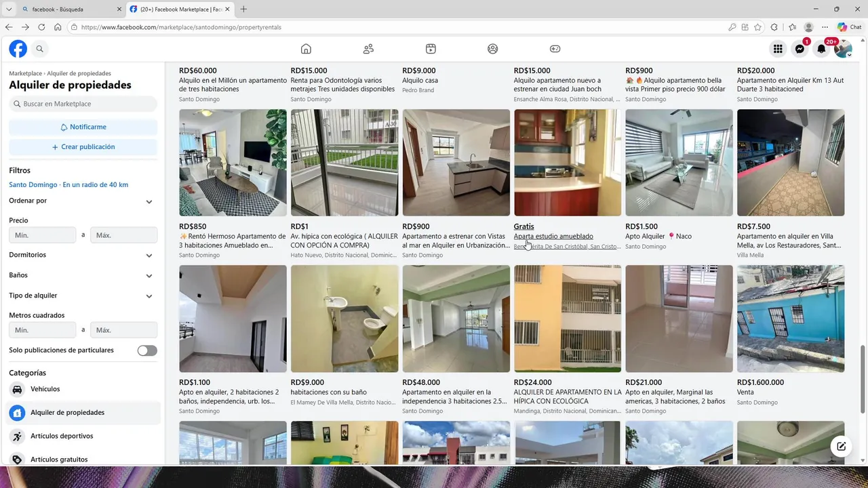Click the Crear publicación button

click(83, 146)
